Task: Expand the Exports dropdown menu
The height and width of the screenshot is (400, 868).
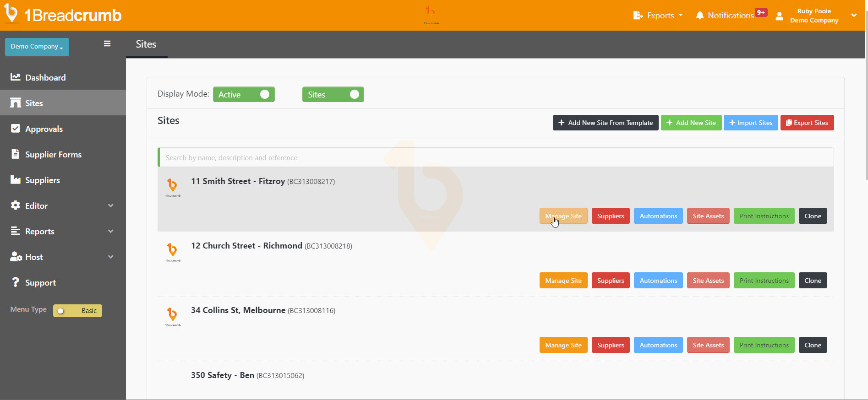Action: pos(658,16)
